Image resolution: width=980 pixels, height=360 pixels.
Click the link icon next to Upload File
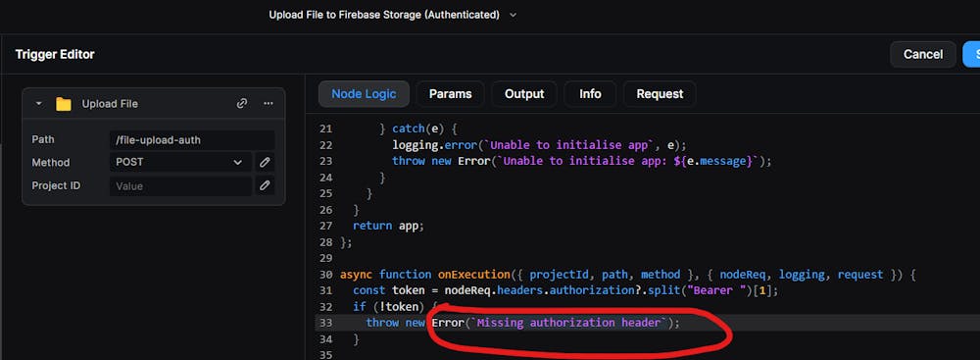pos(242,103)
